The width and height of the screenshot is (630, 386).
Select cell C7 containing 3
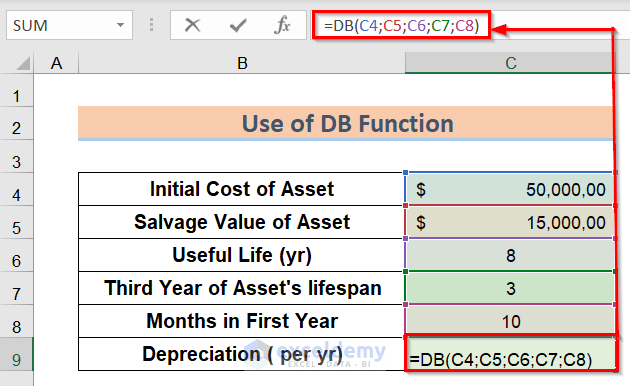click(x=510, y=288)
